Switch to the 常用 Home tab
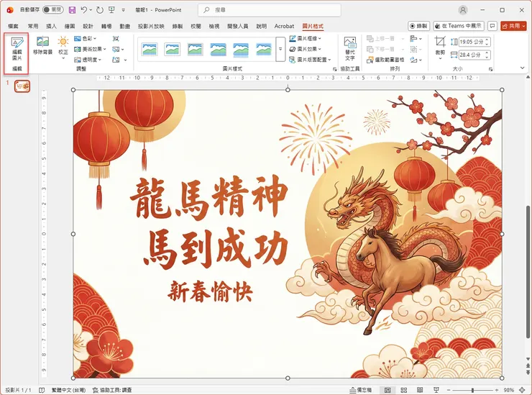532x395 pixels. (33, 26)
